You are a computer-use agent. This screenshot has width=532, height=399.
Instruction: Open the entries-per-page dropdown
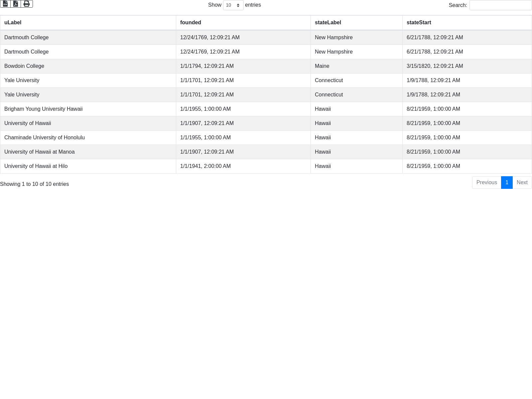(x=233, y=5)
